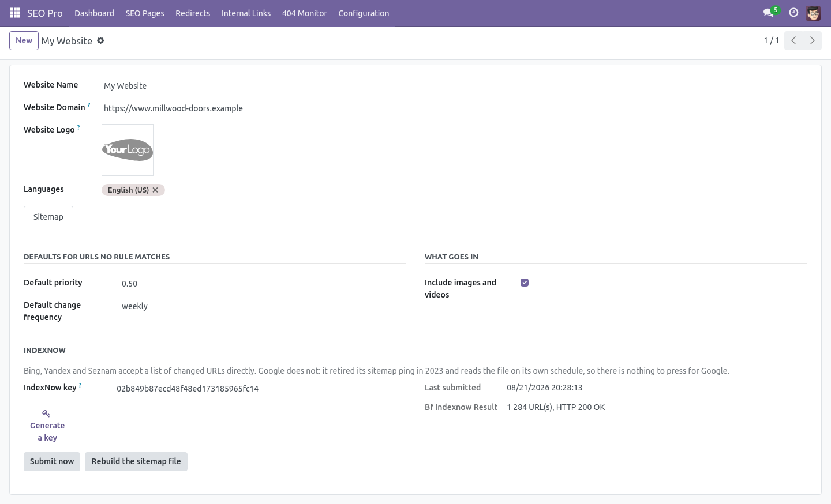Click the My Website breadcrumb title
Image resolution: width=831 pixels, height=504 pixels.
click(x=67, y=41)
